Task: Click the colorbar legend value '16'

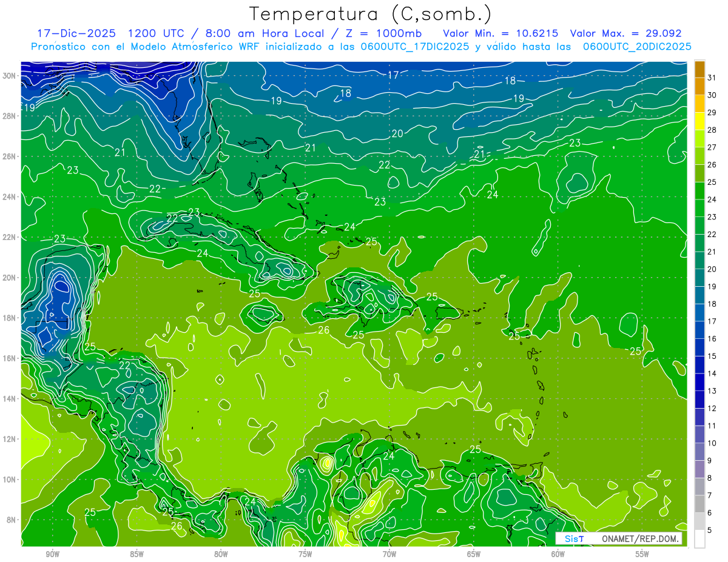Action: pos(712,339)
